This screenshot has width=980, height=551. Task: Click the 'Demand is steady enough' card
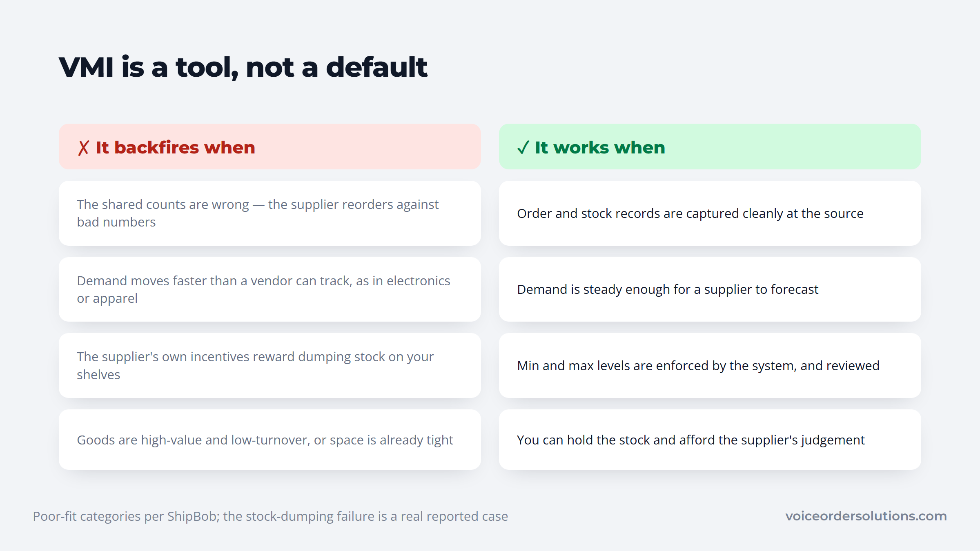click(x=710, y=289)
